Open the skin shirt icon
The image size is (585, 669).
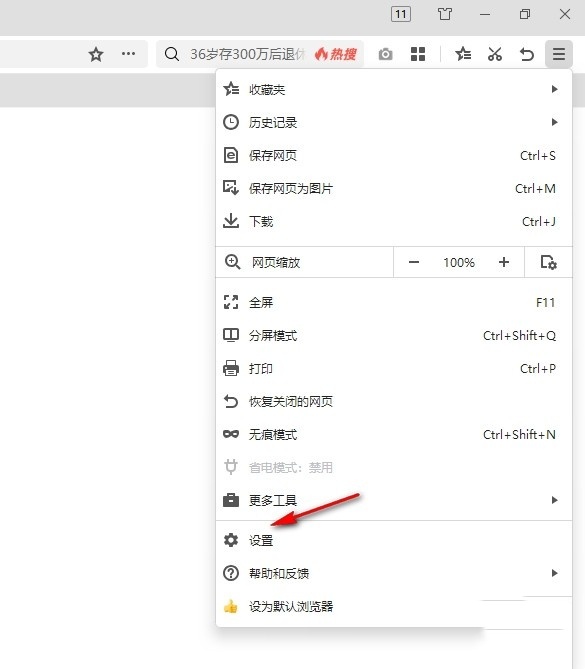[445, 14]
